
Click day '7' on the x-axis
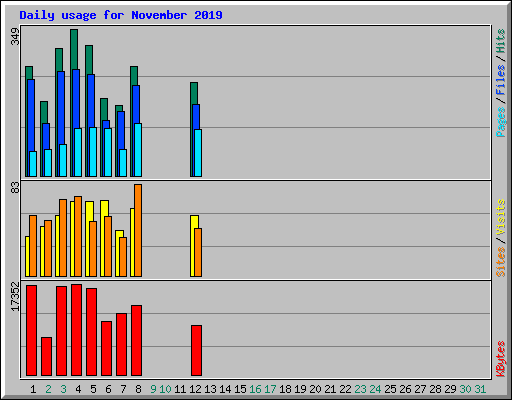(x=123, y=389)
